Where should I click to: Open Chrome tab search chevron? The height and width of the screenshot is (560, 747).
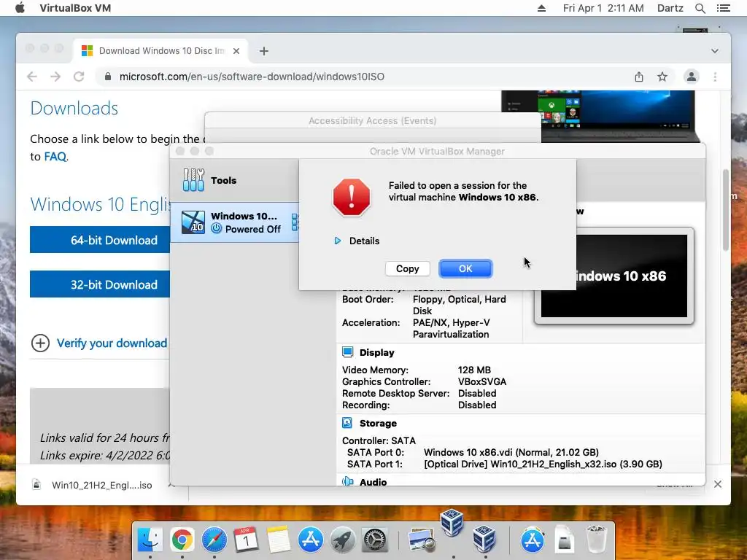(x=715, y=51)
